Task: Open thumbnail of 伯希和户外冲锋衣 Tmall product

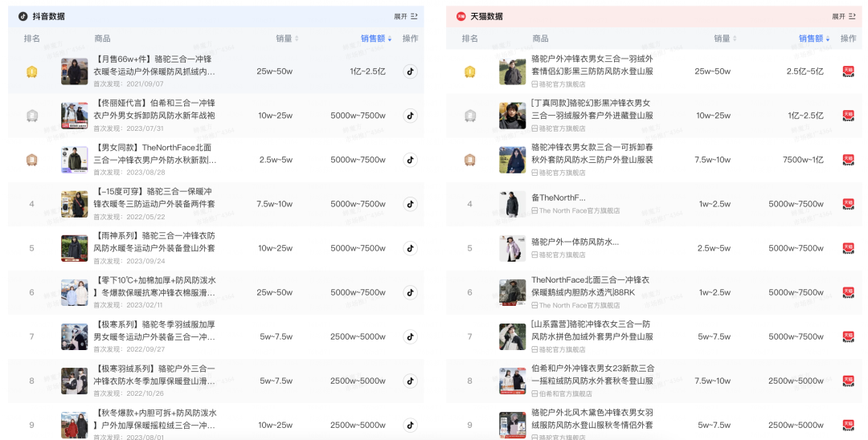Action: [x=513, y=381]
